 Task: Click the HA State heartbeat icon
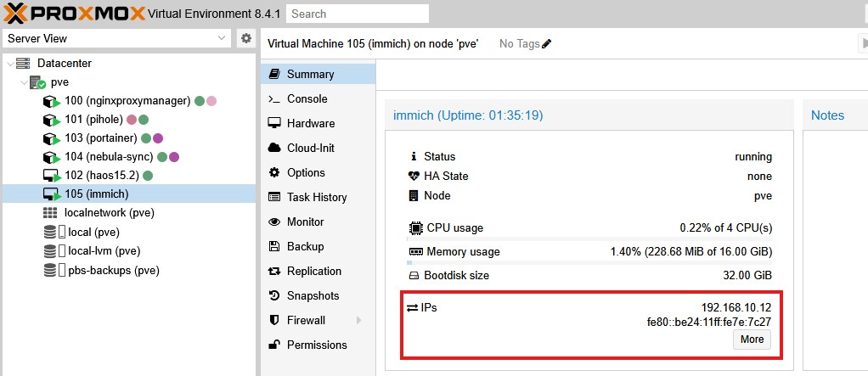[414, 177]
